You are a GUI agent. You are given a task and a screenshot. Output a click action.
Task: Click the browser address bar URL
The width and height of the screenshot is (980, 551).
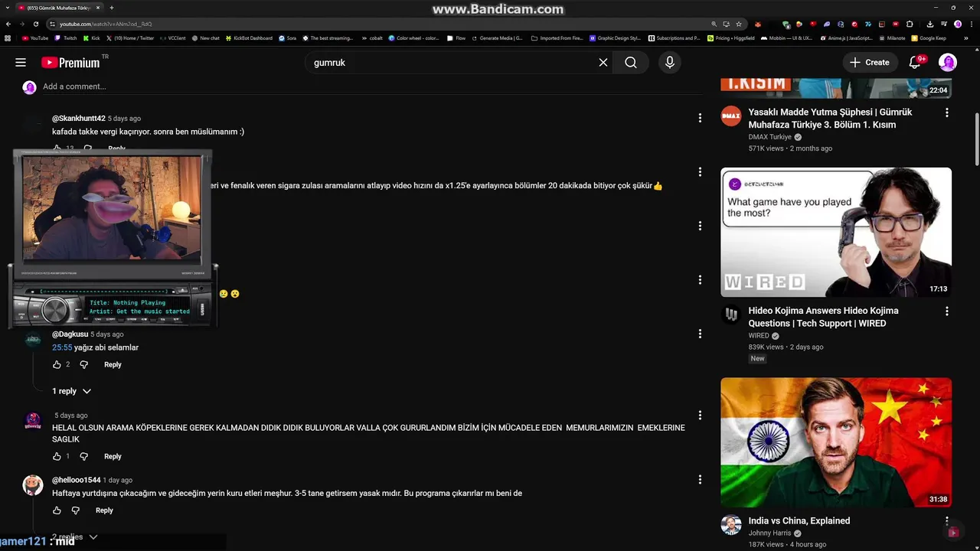(x=106, y=24)
